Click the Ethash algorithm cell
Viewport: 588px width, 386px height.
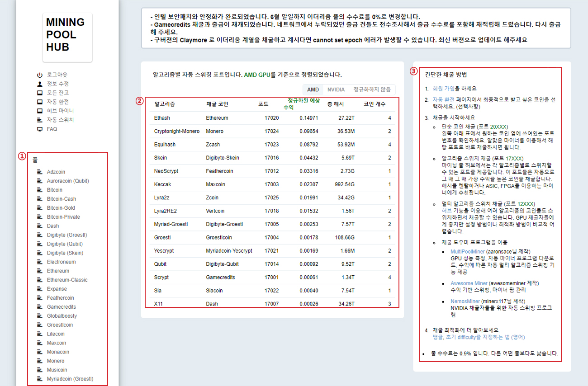click(x=162, y=118)
